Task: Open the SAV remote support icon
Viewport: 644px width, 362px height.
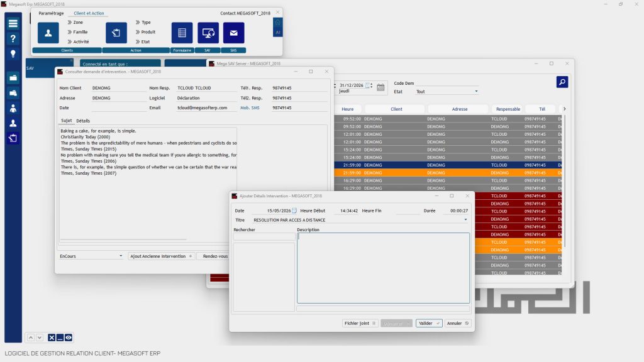Action: tap(208, 33)
